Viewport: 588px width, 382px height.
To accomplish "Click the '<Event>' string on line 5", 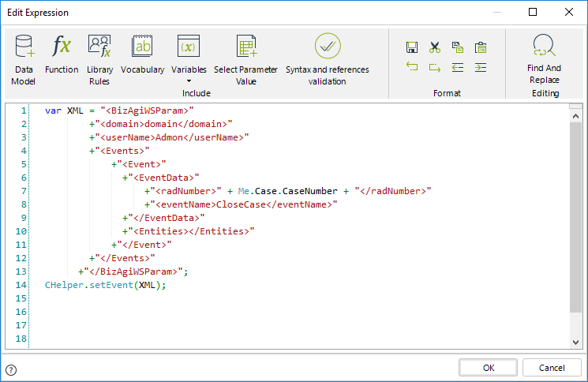I will pyautogui.click(x=141, y=164).
